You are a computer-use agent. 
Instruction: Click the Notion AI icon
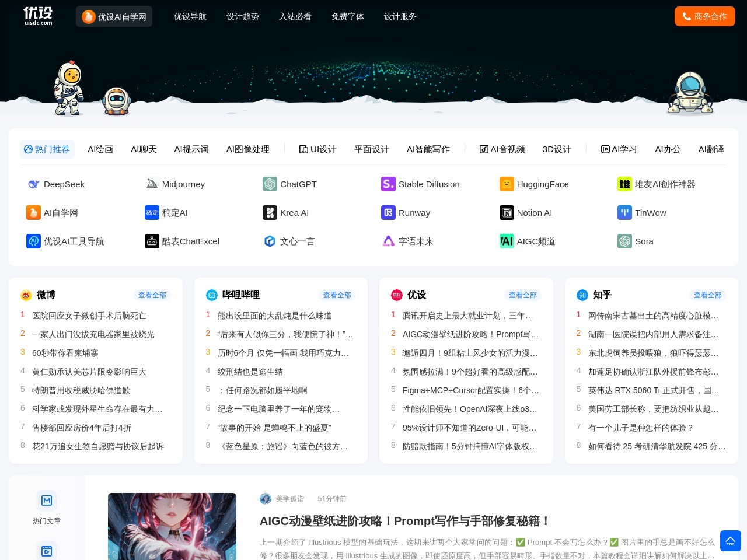pos(507,213)
